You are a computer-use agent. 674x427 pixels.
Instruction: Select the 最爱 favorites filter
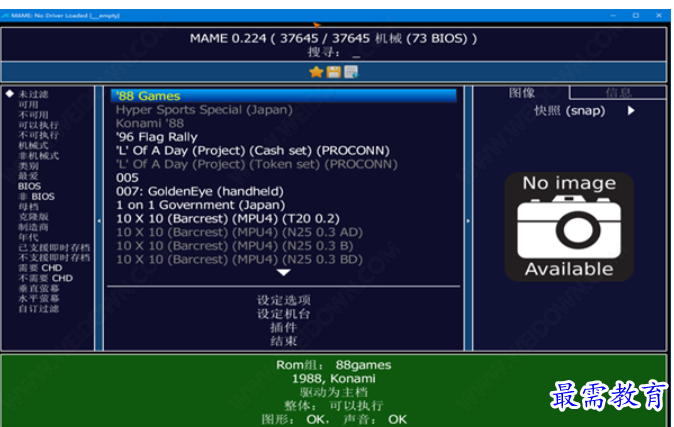(x=28, y=176)
